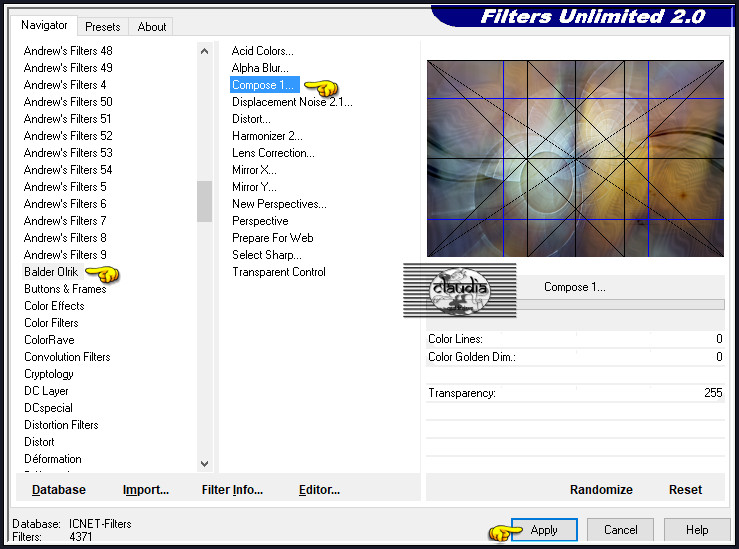Select Andrew's Filters 5 category
This screenshot has width=739, height=549.
coord(65,187)
